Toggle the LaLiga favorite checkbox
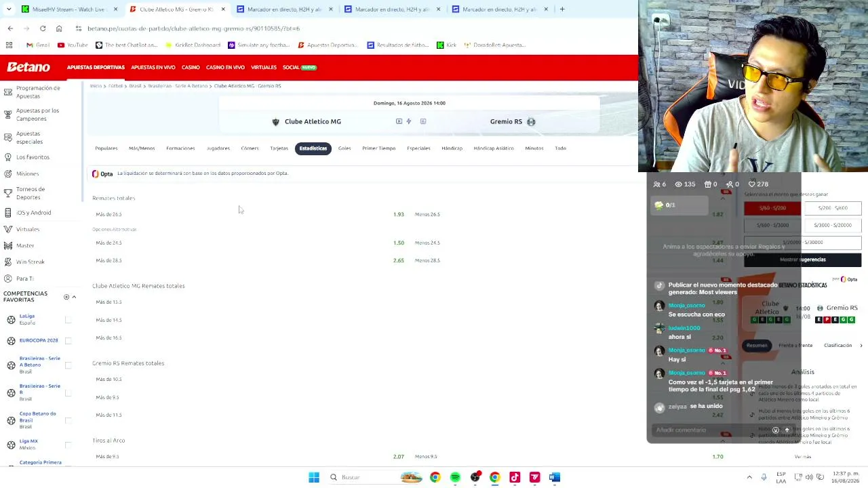Image resolution: width=868 pixels, height=488 pixels. click(68, 320)
